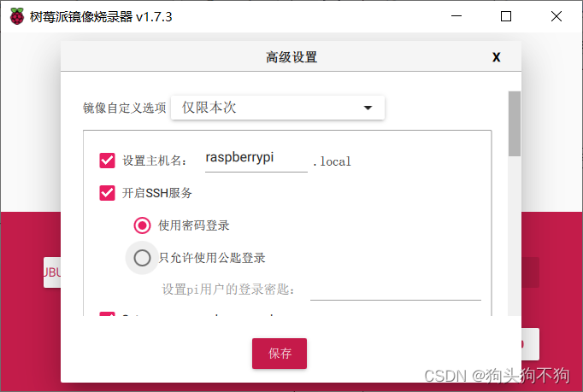Open the 镜像自定义选项 combo box

coord(278,108)
